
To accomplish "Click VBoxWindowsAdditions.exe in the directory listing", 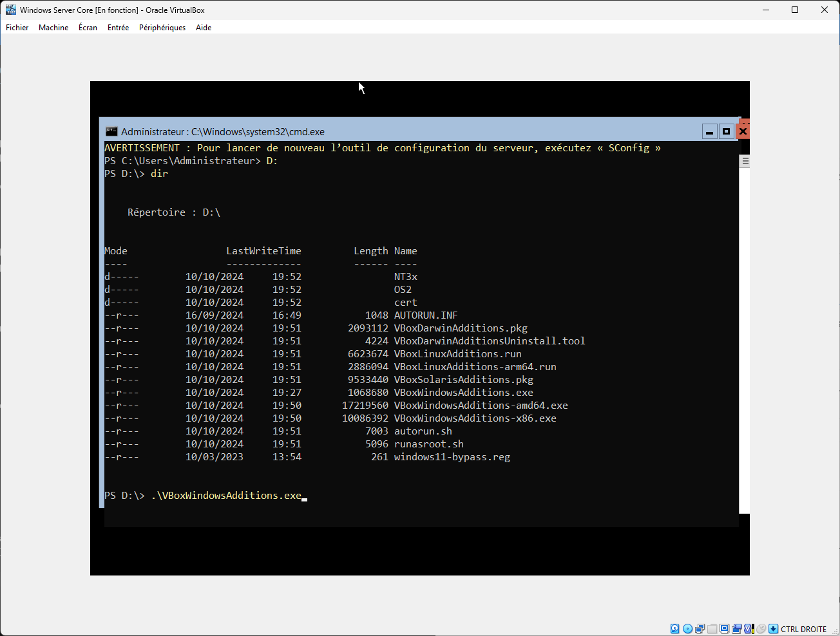I will [x=464, y=393].
